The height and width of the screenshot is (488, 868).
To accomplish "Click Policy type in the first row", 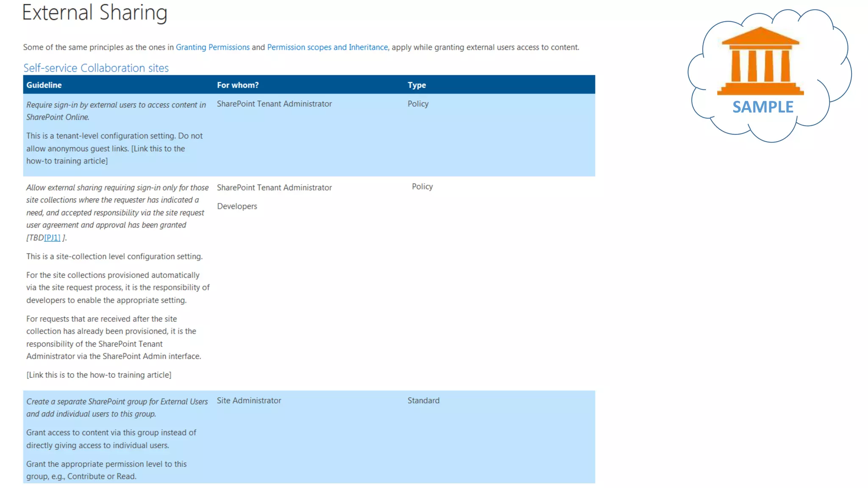I will 418,104.
